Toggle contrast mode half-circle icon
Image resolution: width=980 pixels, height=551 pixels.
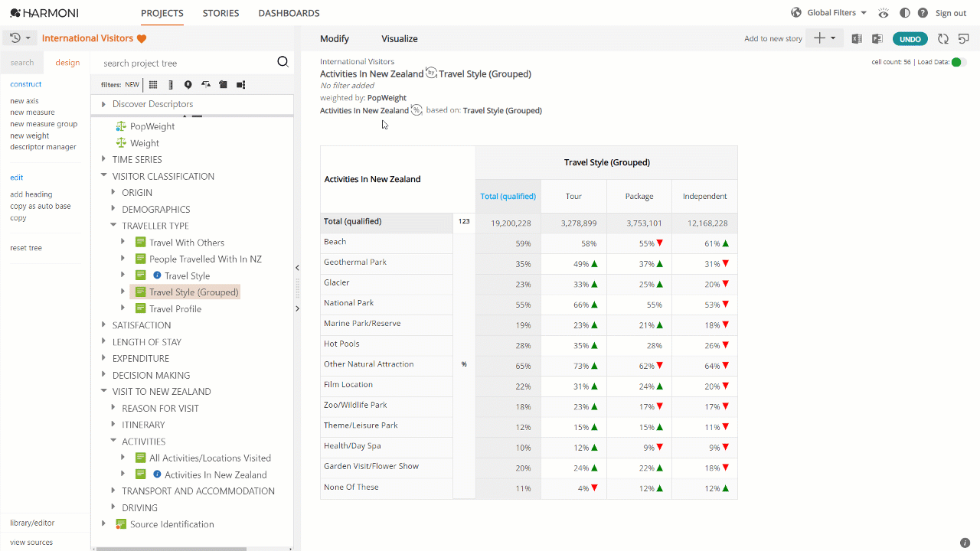[x=905, y=13]
